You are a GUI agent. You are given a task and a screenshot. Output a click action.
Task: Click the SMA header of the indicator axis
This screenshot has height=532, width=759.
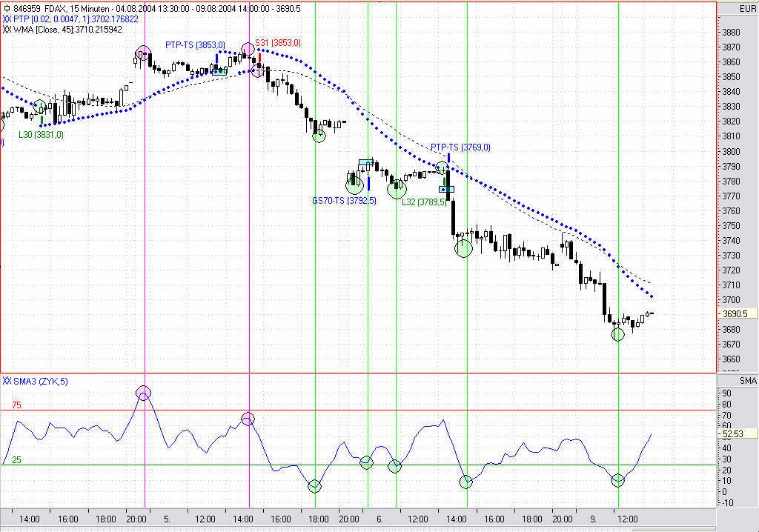click(748, 381)
